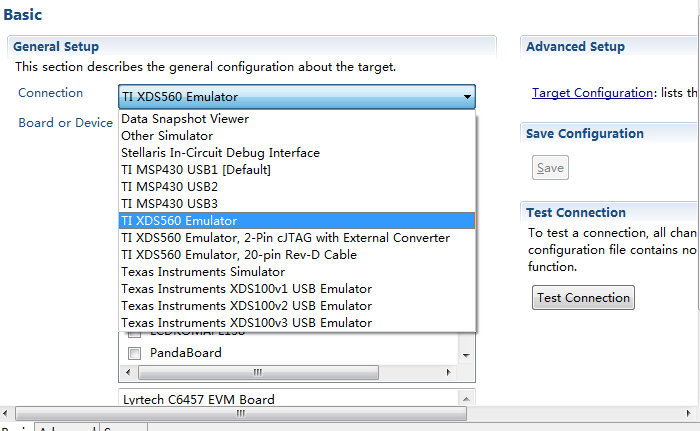Pick TI MSP430 USB1 [Default]
The width and height of the screenshot is (700, 431).
[x=196, y=170]
